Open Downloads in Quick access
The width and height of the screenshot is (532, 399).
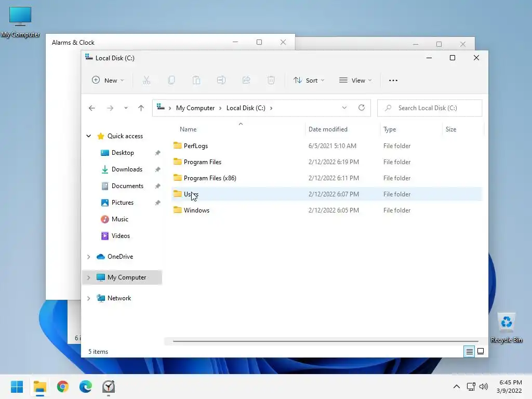(127, 169)
